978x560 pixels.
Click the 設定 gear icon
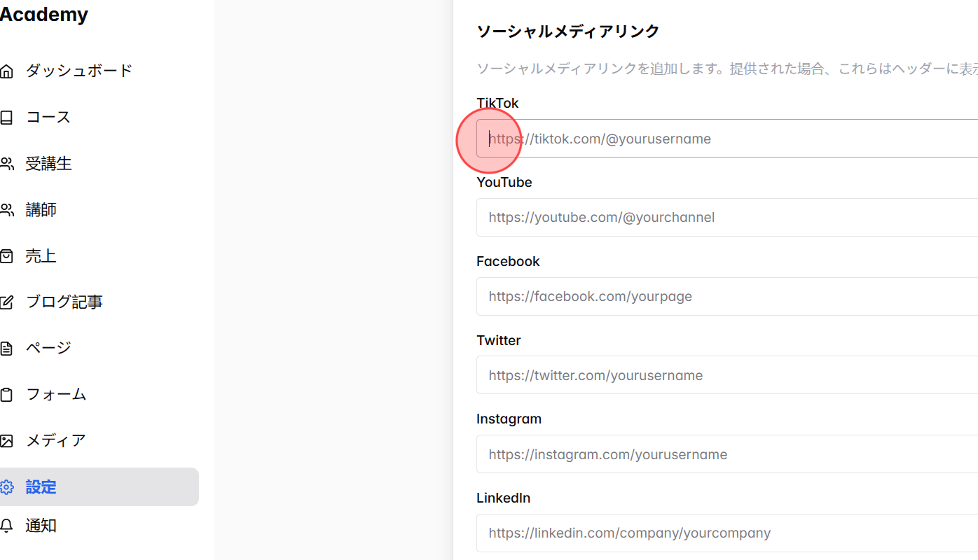tap(7, 486)
